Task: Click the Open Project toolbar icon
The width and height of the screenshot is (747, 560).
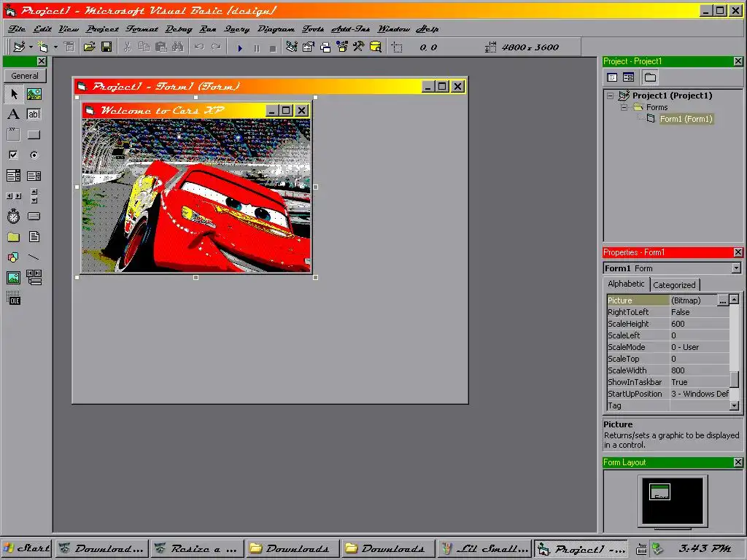Action: coord(89,47)
